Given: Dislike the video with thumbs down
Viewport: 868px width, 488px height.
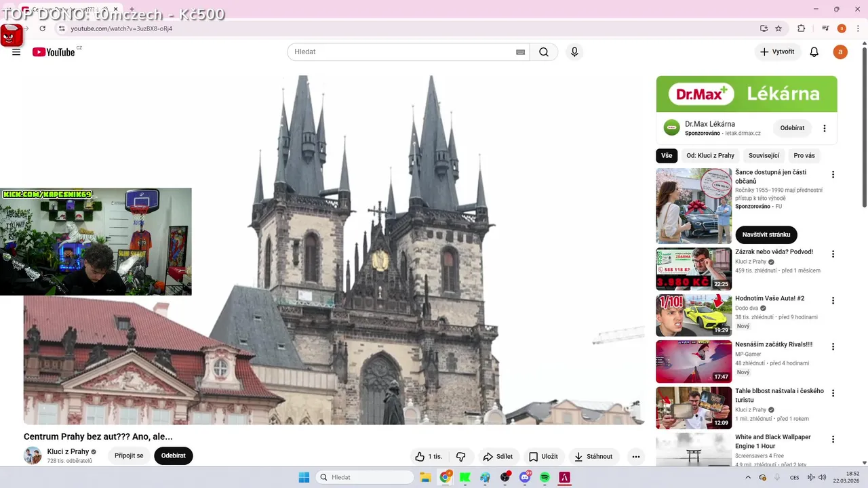Looking at the screenshot, I should (460, 457).
